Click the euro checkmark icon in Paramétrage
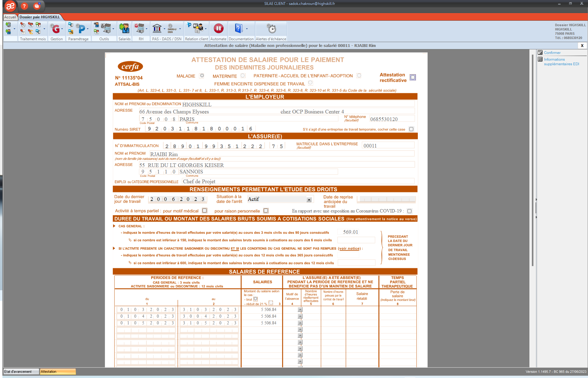Image resolution: width=588 pixels, height=378 pixels. (70, 25)
